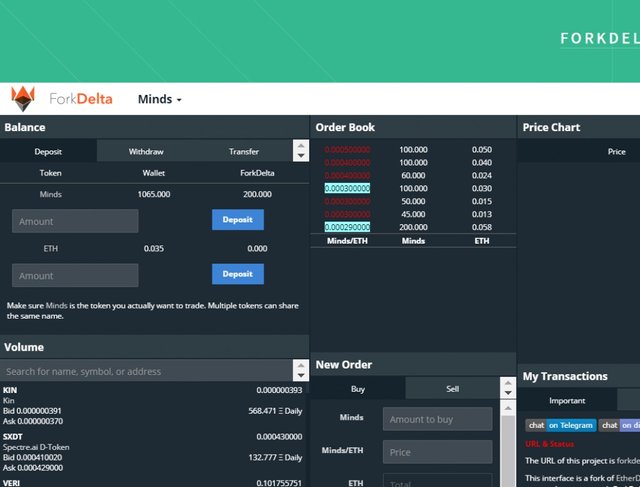Viewport: 640px width, 487px height.
Task: Click the highlighted 0.000300000 order price
Action: click(x=347, y=188)
